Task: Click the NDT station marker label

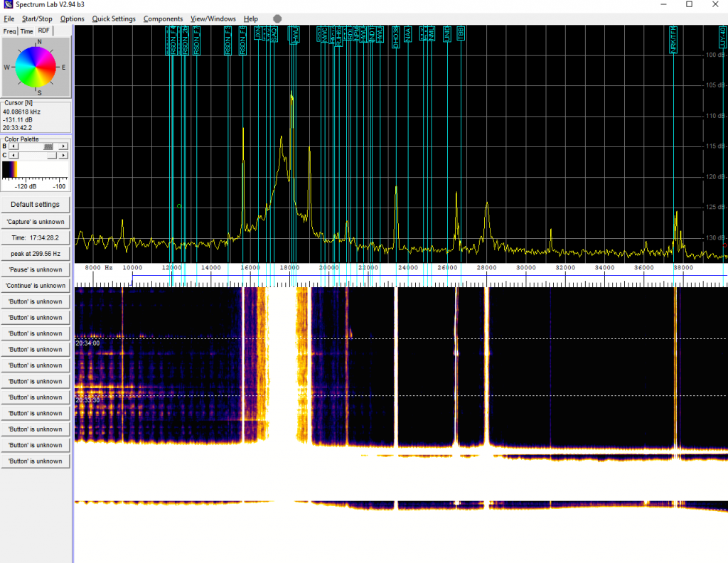Action: coord(371,34)
